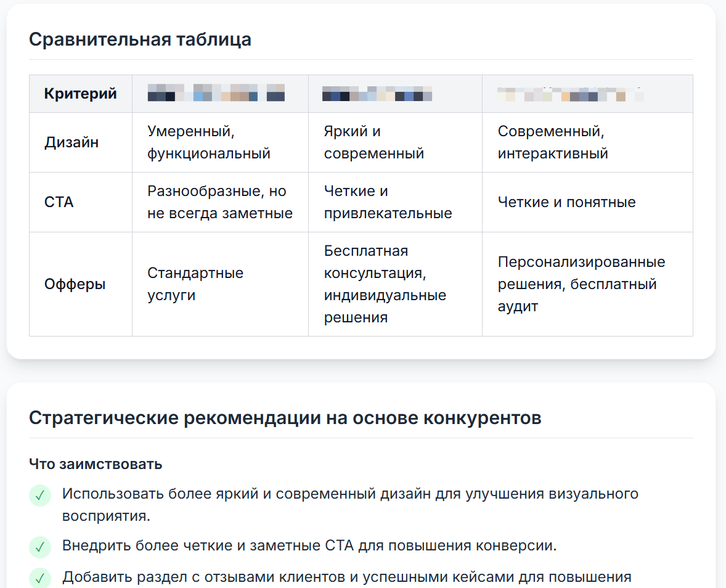Image resolution: width=726 pixels, height=588 pixels.
Task: Click the 'Умеренный, функциональный' cell
Action: pyautogui.click(x=221, y=142)
